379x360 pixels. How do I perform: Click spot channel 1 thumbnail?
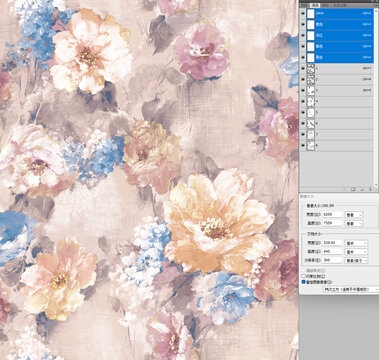pyautogui.click(x=311, y=69)
